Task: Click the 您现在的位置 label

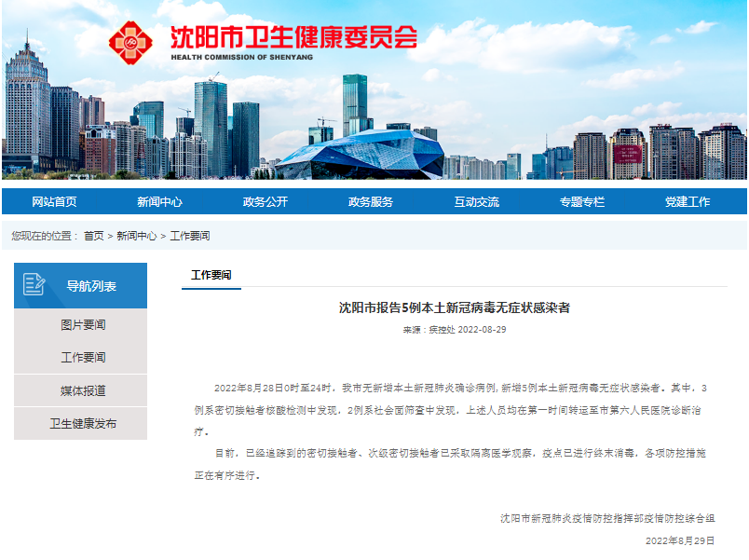Action: tap(45, 236)
